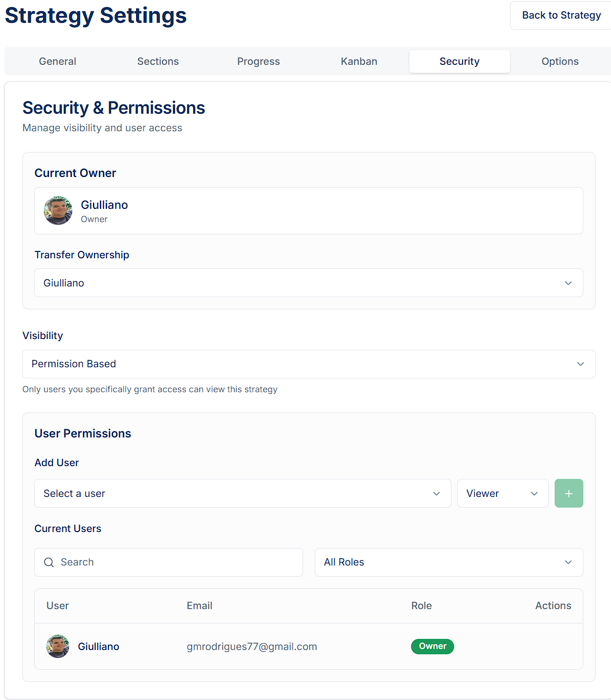Select the Kanban tab
The image size is (611, 700).
(359, 61)
